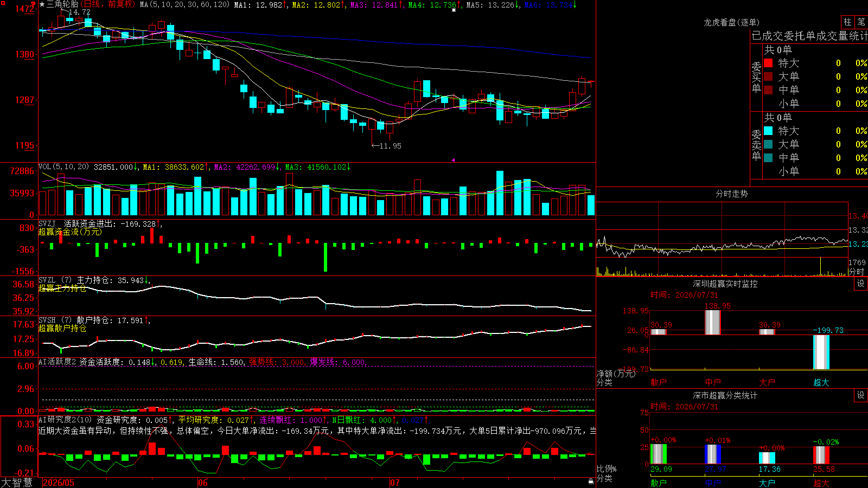Click the dark red 中单 buy order swatch
Screen dimensions: 868x488
[768, 90]
